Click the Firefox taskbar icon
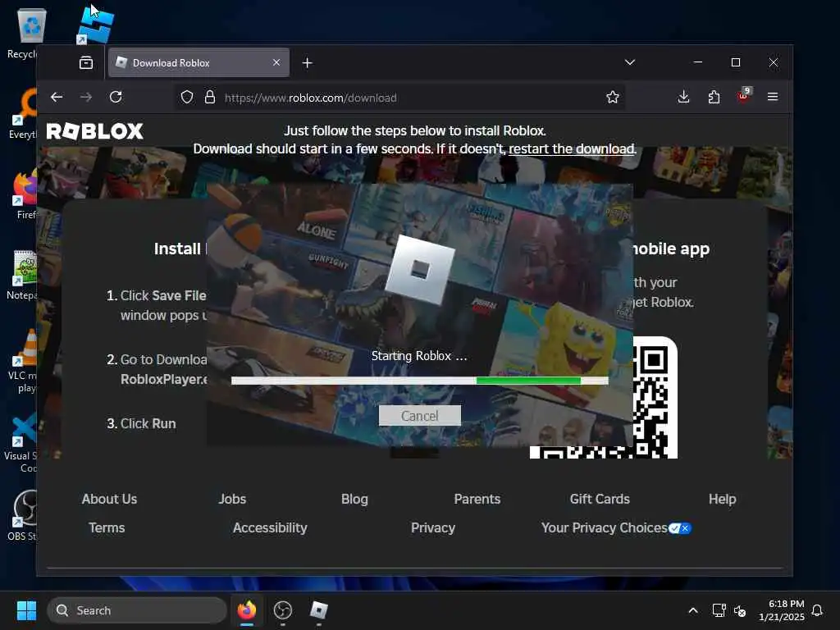 click(246, 610)
